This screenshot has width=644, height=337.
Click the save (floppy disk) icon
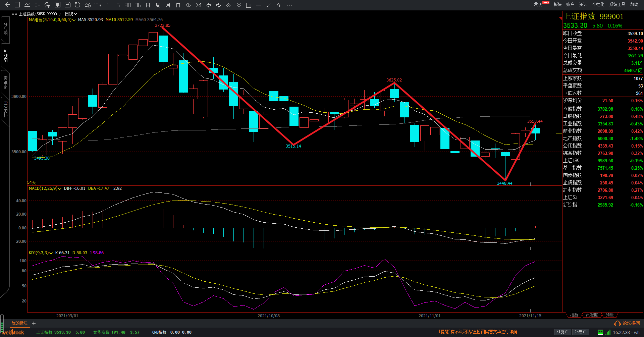(67, 5)
